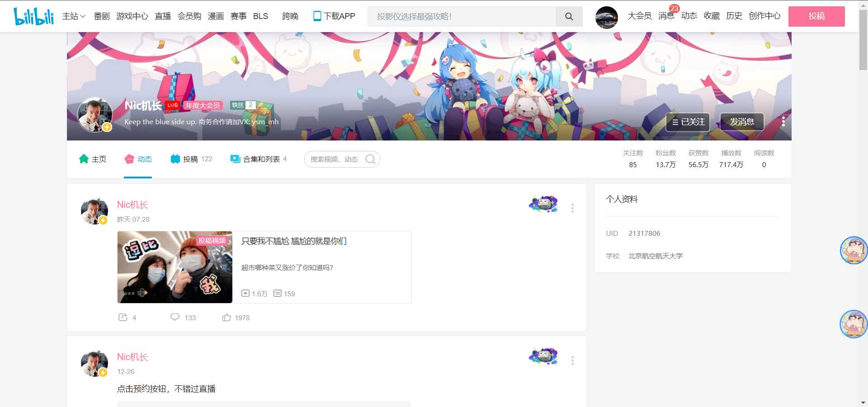The width and height of the screenshot is (868, 407).
Task: Select the 动态 profile tab
Action: tap(138, 159)
